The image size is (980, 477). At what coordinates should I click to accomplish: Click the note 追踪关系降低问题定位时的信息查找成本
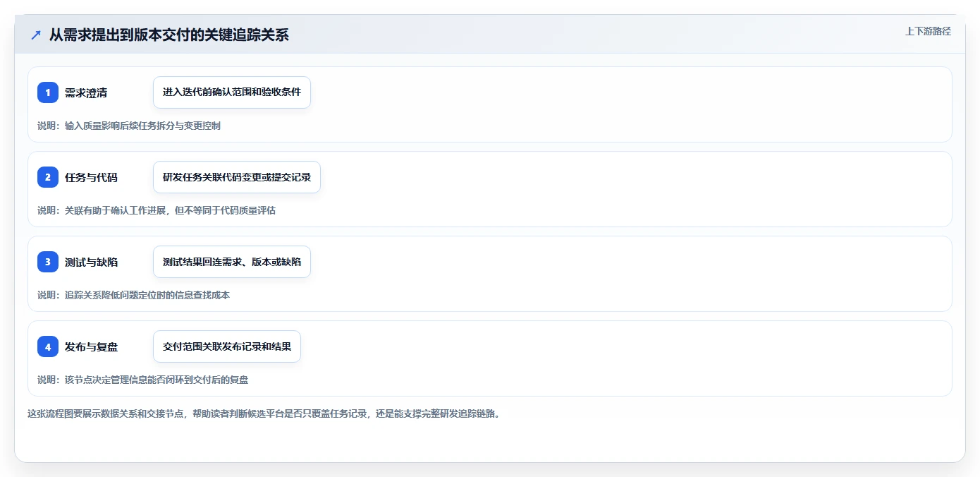pyautogui.click(x=133, y=295)
